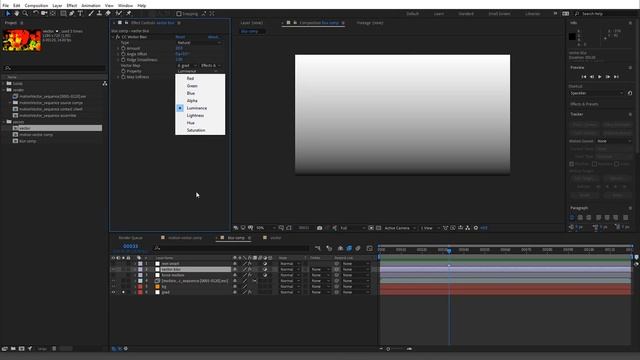The height and width of the screenshot is (360, 640).
Task: Toggle visibility eye of grad layer
Action: pos(113,292)
